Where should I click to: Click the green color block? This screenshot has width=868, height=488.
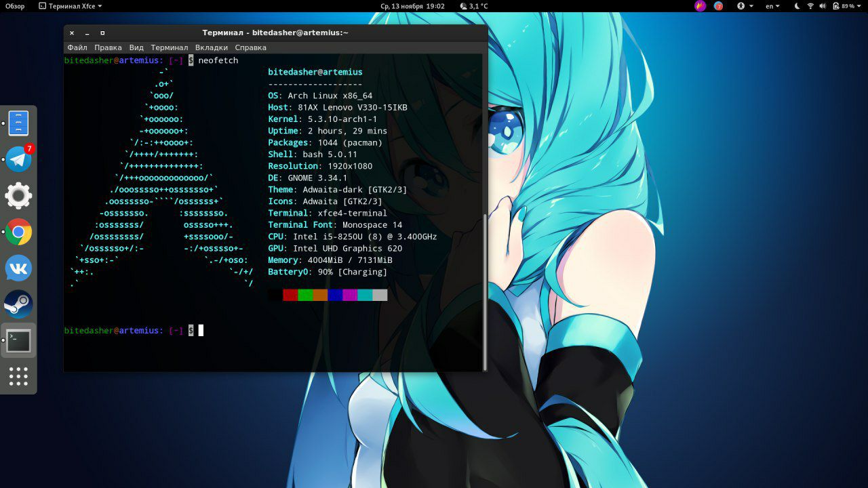pos(305,295)
